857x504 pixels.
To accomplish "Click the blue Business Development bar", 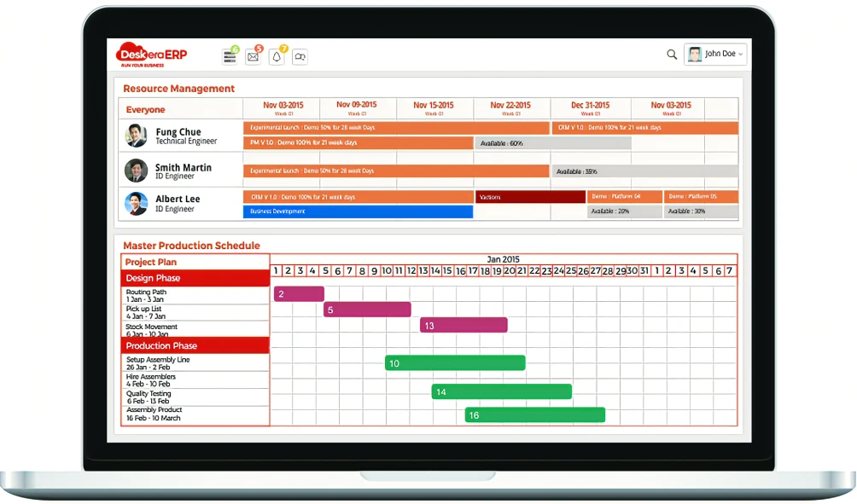I will 359,211.
